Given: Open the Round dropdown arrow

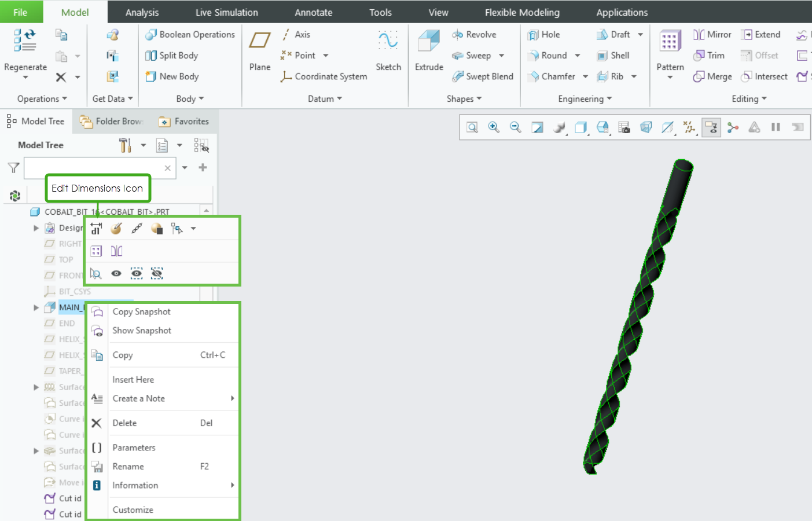Looking at the screenshot, I should pyautogui.click(x=577, y=56).
